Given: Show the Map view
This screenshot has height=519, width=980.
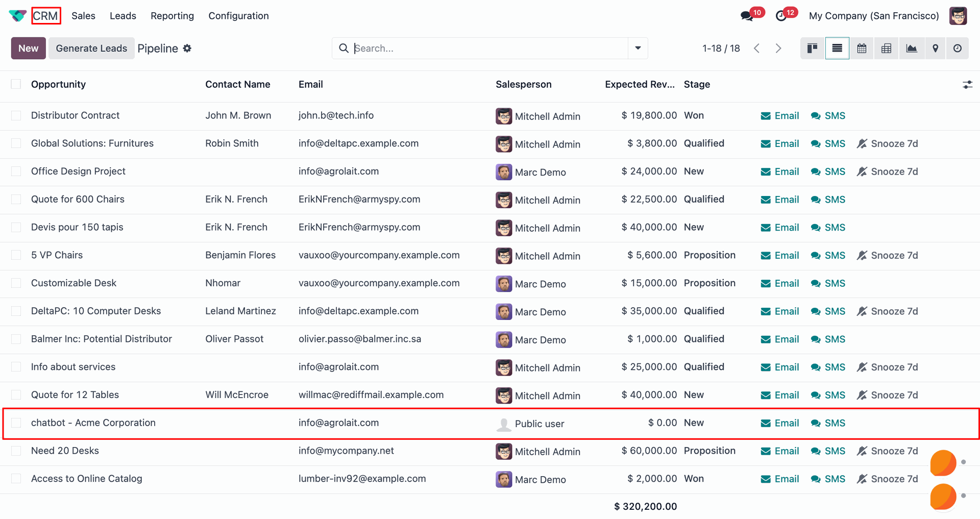Looking at the screenshot, I should coord(936,48).
